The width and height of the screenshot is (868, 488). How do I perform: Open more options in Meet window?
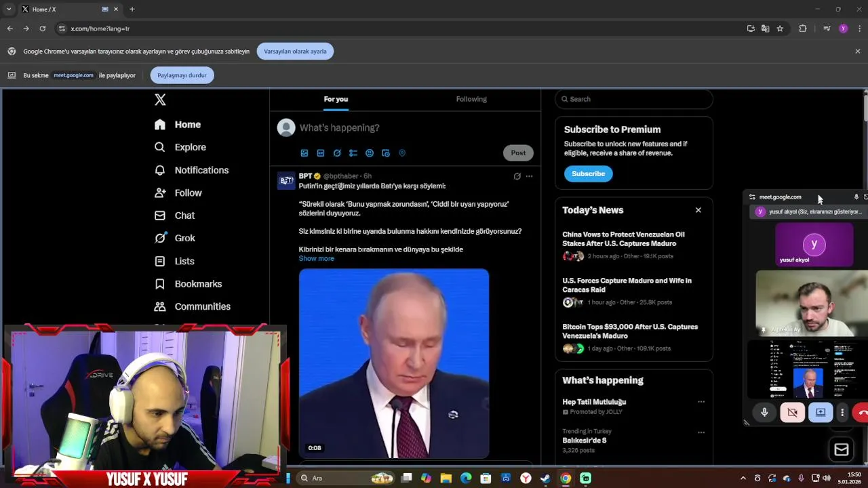(842, 412)
